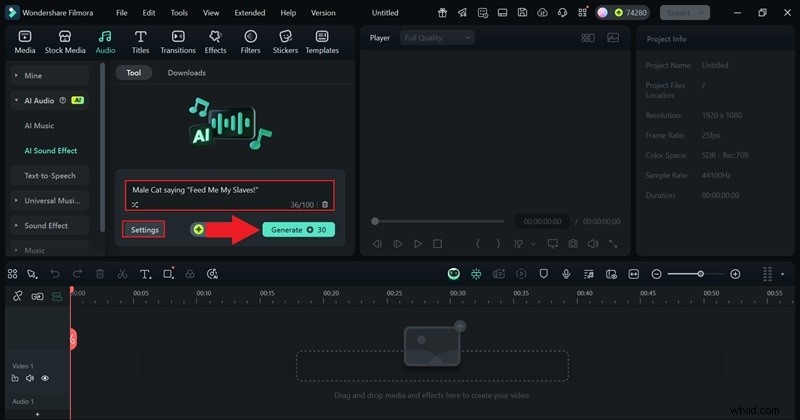The image size is (800, 420).
Task: Open the Tools menu
Action: click(178, 13)
